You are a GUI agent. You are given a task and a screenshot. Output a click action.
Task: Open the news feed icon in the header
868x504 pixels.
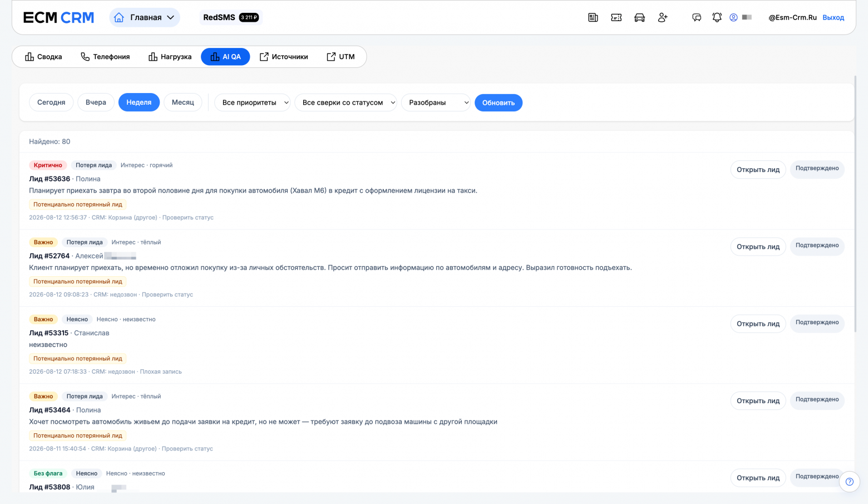click(593, 18)
